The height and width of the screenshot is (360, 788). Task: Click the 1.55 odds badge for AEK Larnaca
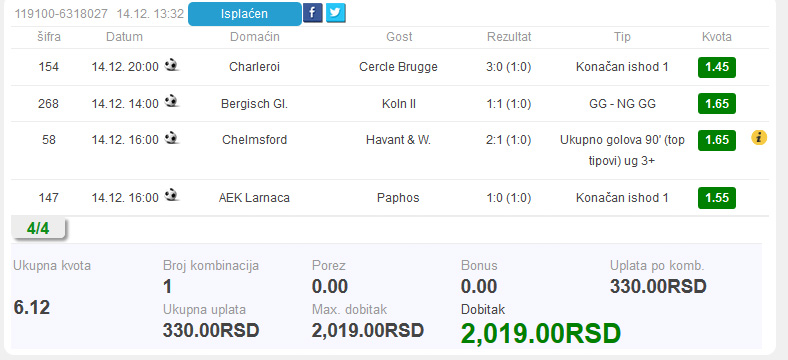717,198
